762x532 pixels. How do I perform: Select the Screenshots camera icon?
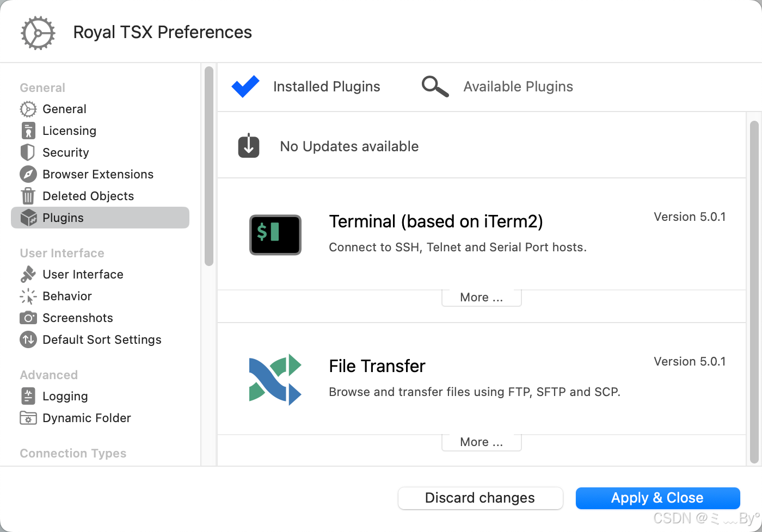[28, 318]
